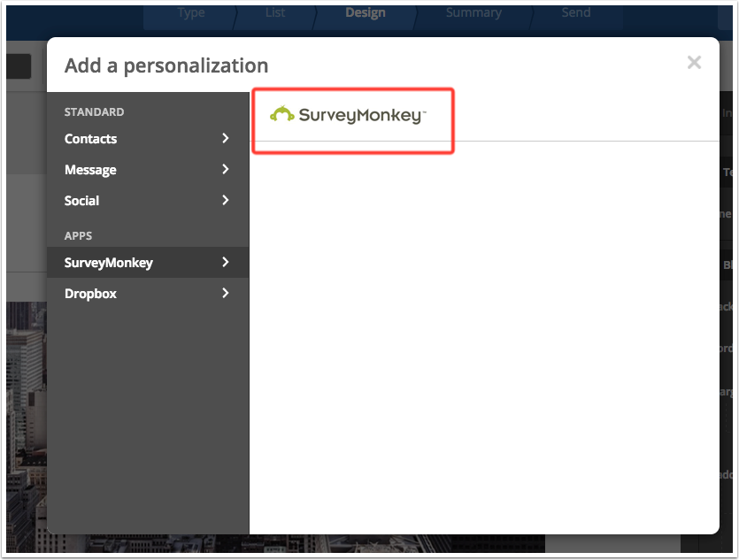Expand the Contacts chevron arrow
The image size is (739, 560).
[226, 138]
